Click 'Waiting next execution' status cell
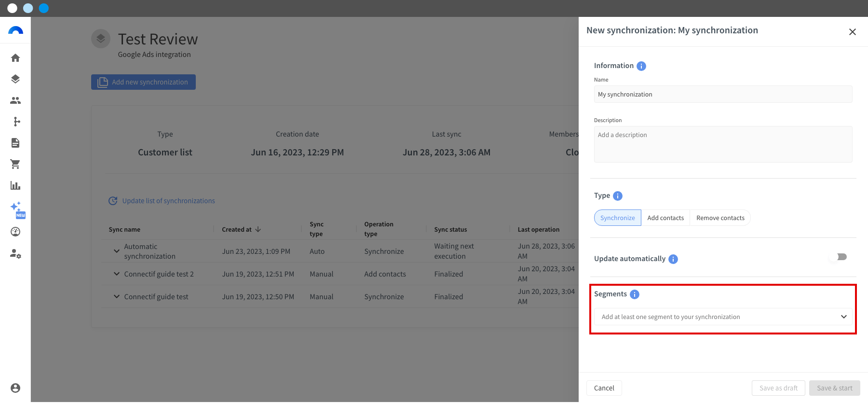 click(454, 251)
